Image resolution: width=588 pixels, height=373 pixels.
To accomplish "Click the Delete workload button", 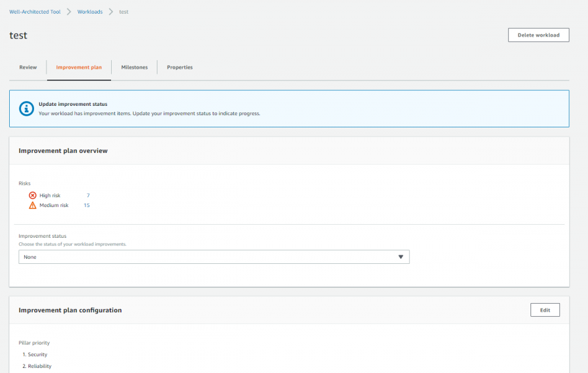I will pyautogui.click(x=538, y=35).
